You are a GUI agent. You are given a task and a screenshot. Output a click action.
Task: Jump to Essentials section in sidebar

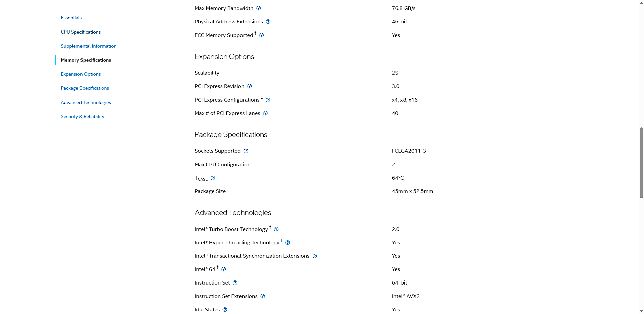pos(71,18)
